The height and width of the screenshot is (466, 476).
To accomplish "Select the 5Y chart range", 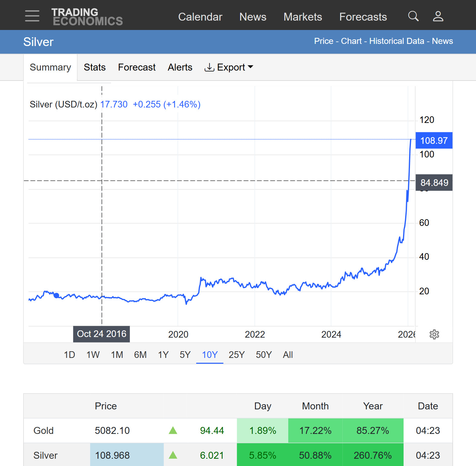I will click(185, 355).
